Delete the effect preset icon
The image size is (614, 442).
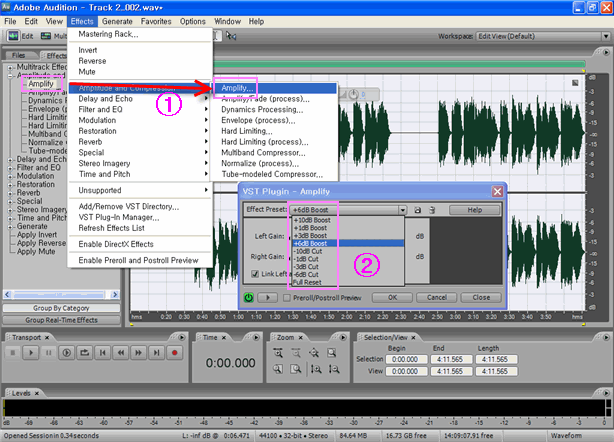click(x=432, y=210)
